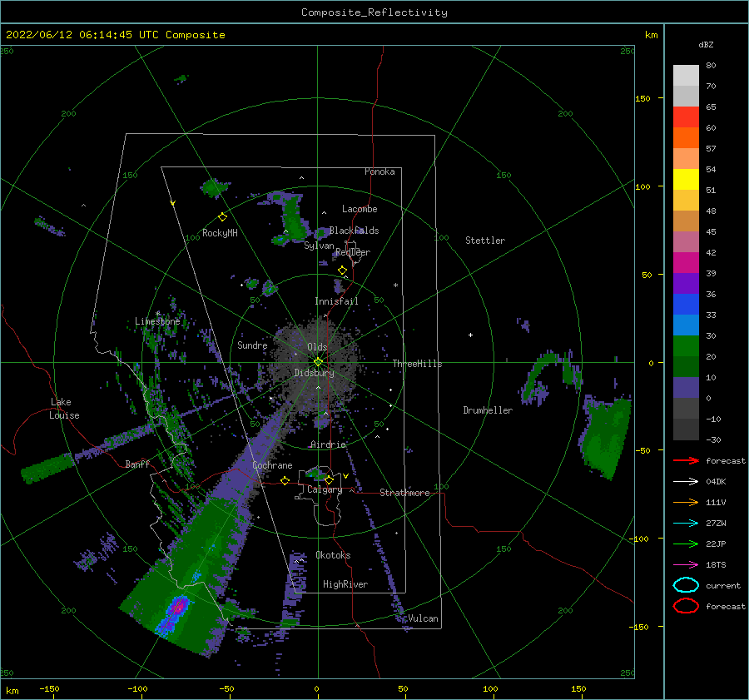Click the red forecast ellipse icon
This screenshot has width=749, height=700.
686,606
